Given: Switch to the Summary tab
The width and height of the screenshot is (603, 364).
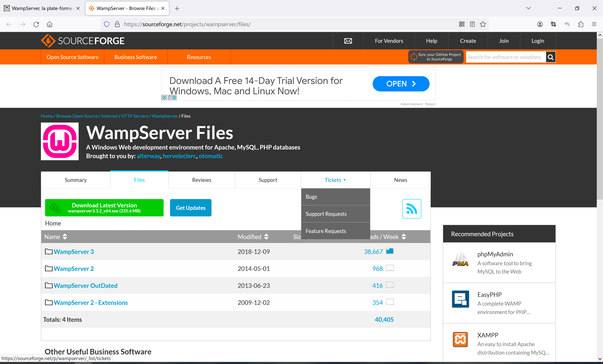Looking at the screenshot, I should click(76, 180).
